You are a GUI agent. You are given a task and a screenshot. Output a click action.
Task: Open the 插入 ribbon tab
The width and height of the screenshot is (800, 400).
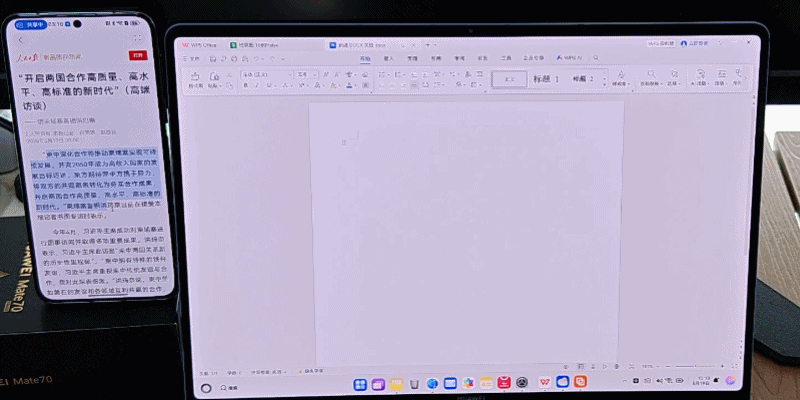388,59
